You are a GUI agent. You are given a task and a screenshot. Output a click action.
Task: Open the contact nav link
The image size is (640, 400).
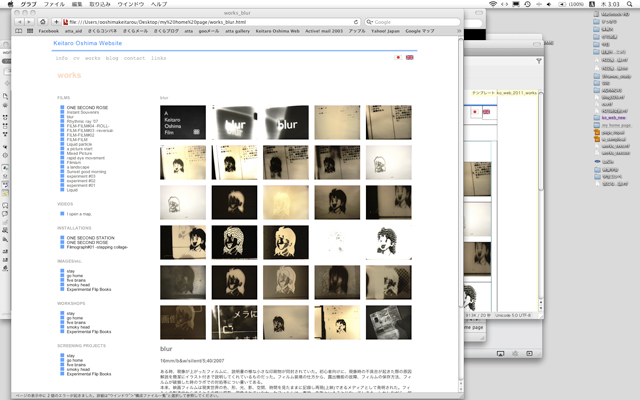click(134, 58)
